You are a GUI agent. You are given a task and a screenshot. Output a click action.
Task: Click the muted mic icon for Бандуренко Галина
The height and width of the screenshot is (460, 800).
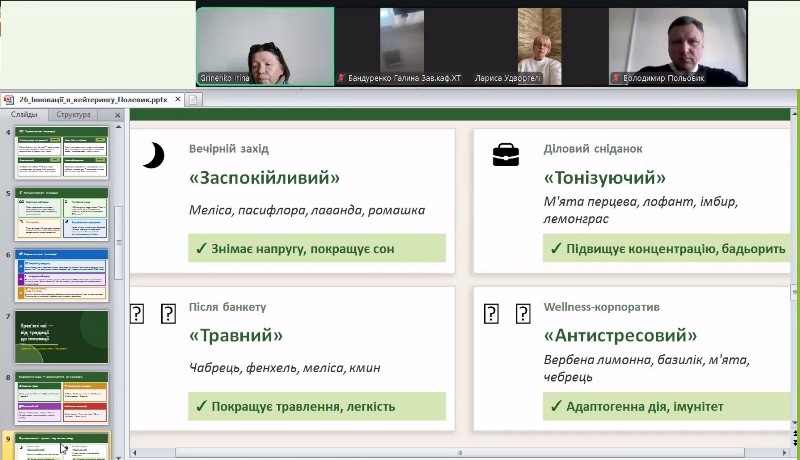pyautogui.click(x=341, y=78)
